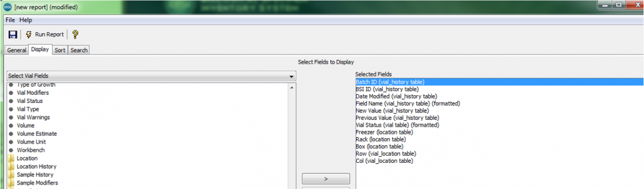Select the Display tab

click(x=40, y=49)
